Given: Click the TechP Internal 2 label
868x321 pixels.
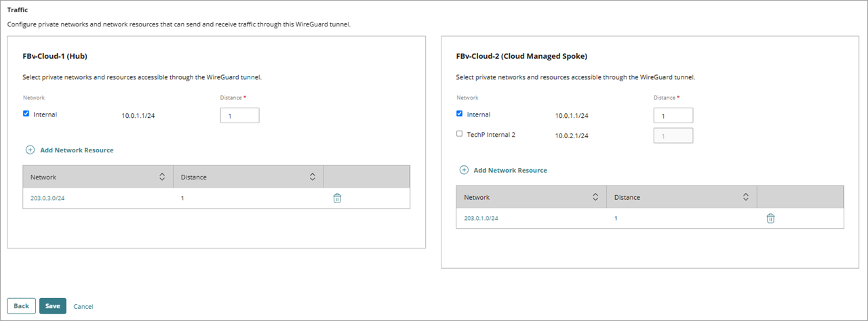Looking at the screenshot, I should pos(491,135).
